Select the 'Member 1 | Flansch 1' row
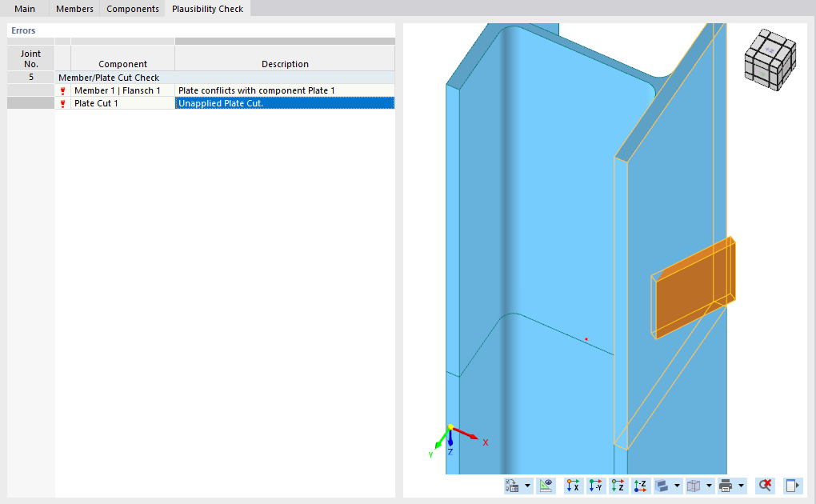Viewport: 816px width, 504px height. point(225,90)
